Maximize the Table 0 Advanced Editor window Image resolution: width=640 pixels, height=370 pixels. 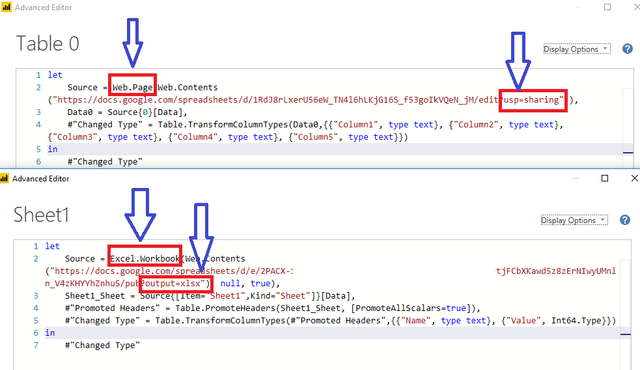point(607,7)
